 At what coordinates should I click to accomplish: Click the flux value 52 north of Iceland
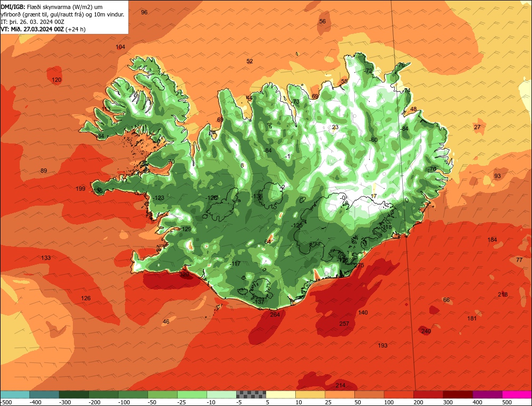coord(250,61)
